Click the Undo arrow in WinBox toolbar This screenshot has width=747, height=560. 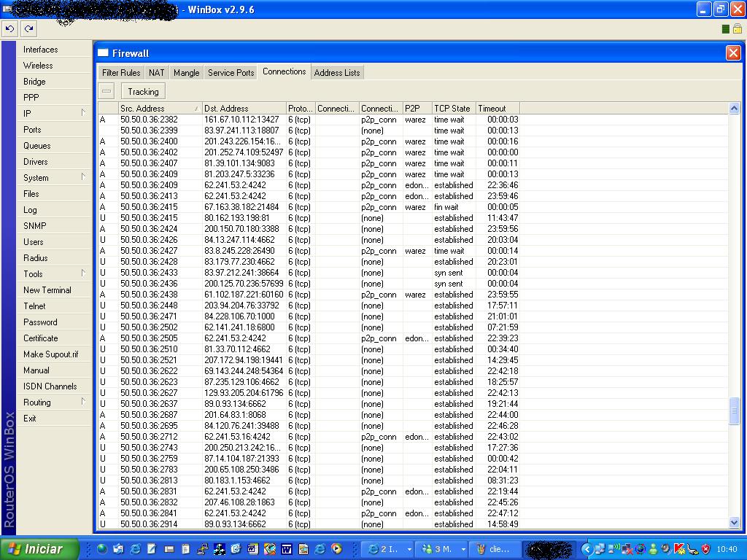pyautogui.click(x=9, y=28)
